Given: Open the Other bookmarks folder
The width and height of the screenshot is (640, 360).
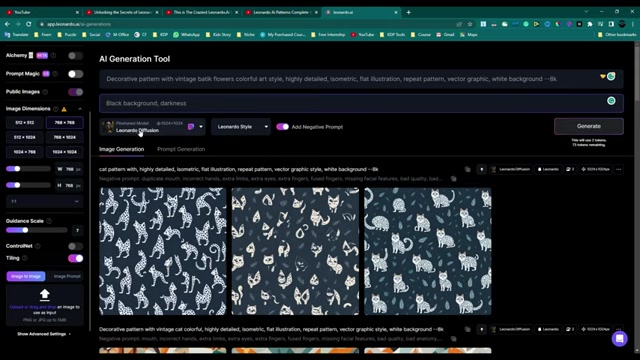Looking at the screenshot, I should pyautogui.click(x=617, y=35).
